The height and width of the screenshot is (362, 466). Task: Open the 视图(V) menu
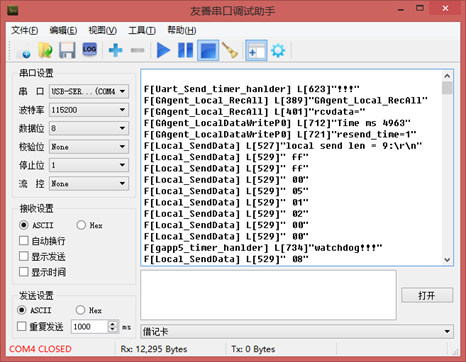[102, 30]
